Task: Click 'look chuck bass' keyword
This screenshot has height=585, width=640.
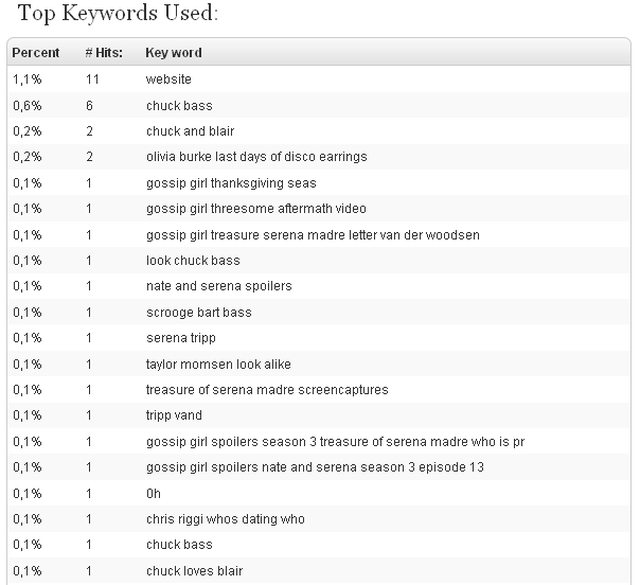Action: (193, 260)
